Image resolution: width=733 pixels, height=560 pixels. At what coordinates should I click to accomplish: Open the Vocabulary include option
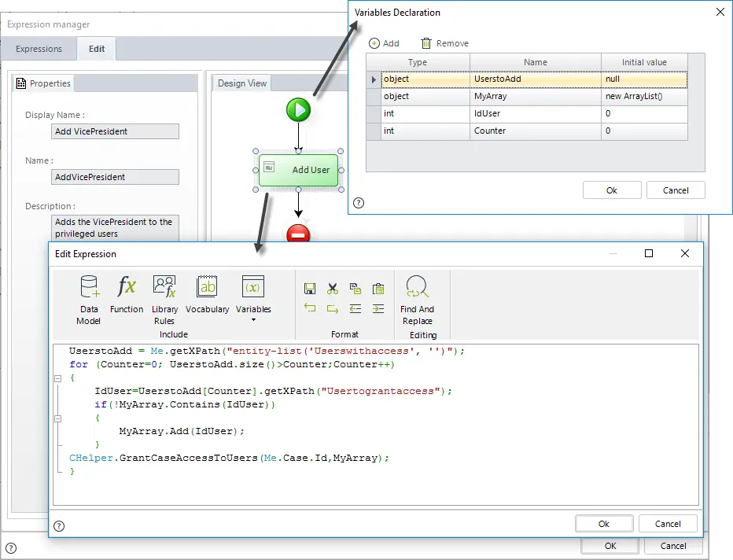pyautogui.click(x=207, y=294)
